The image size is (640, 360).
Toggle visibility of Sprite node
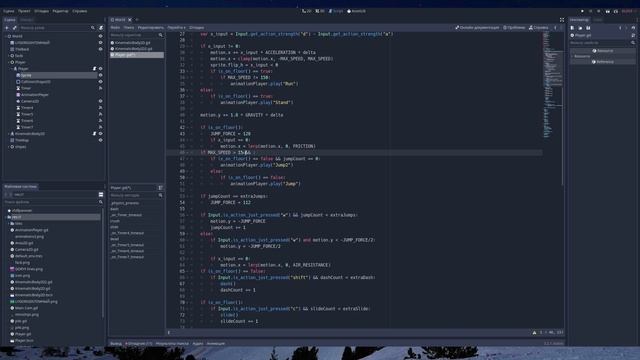click(x=100, y=75)
